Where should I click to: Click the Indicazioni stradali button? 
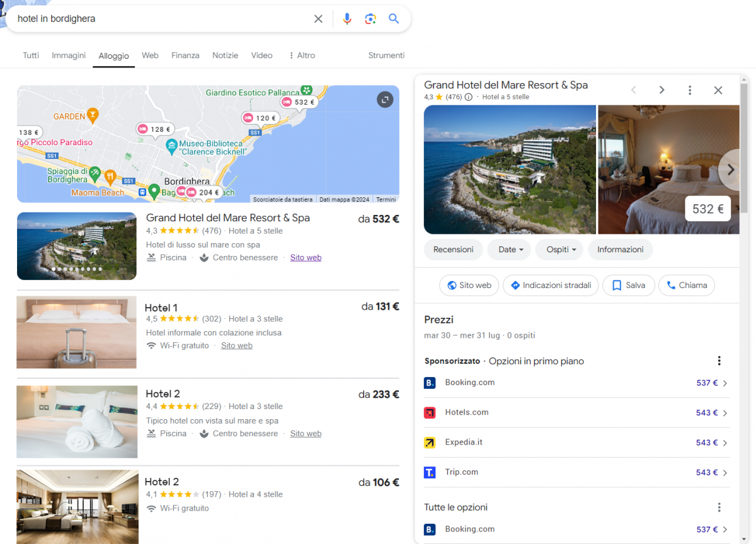coord(550,286)
